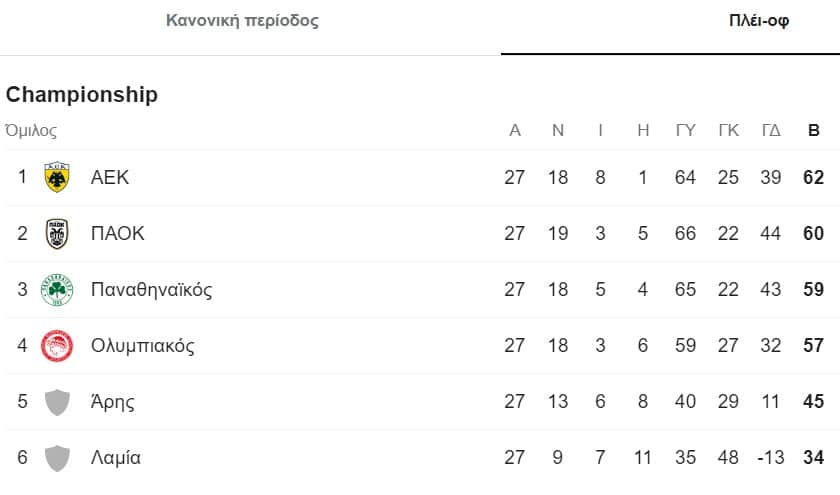Open the Άρης team name link

pos(112,402)
